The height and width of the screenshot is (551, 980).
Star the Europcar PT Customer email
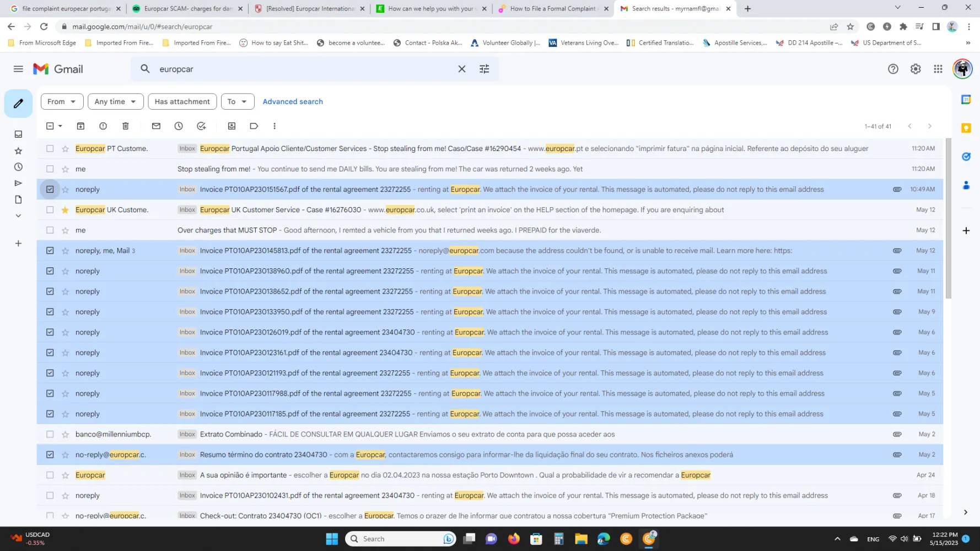pos(65,148)
